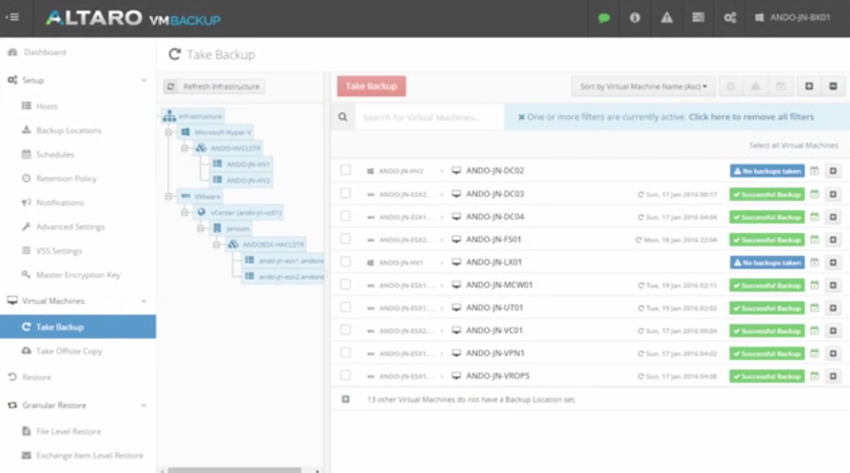
Task: Open Schedules page
Action: pyautogui.click(x=55, y=154)
